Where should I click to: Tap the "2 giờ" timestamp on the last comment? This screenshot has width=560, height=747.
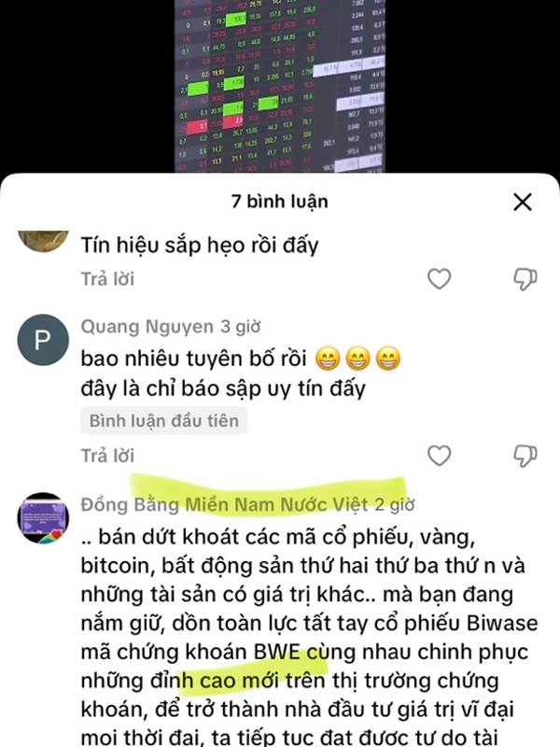394,504
